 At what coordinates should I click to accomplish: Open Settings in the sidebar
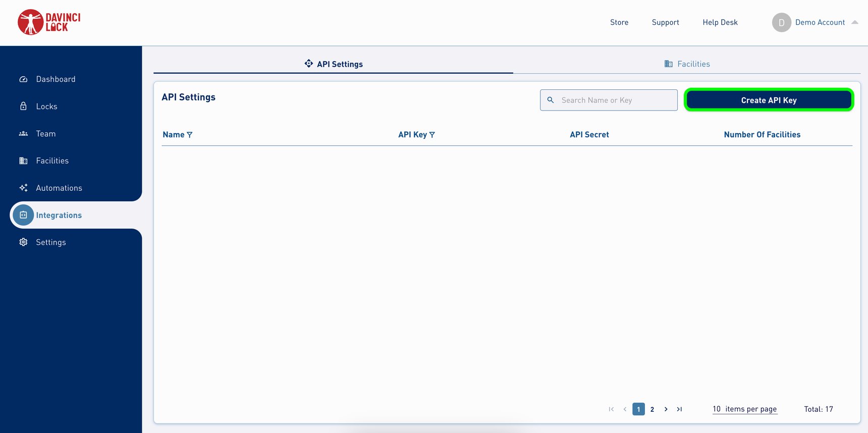click(x=51, y=242)
